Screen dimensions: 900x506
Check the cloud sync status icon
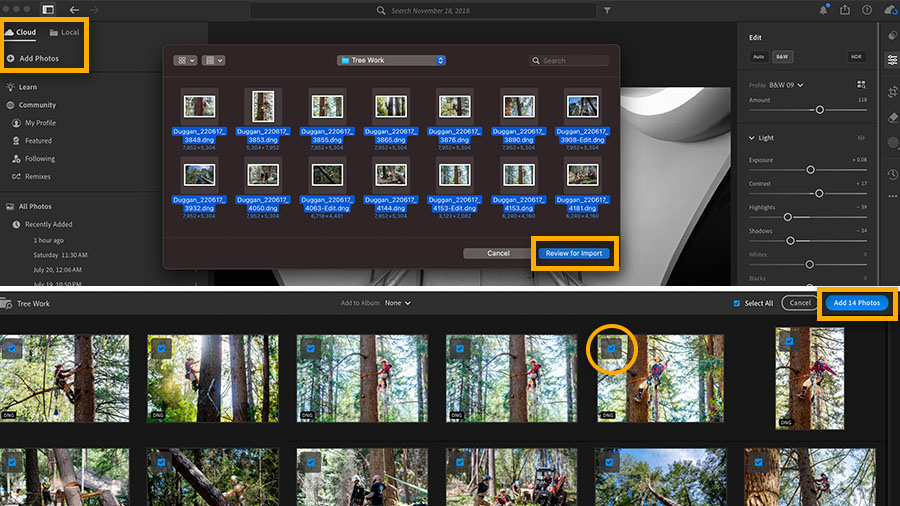point(890,10)
